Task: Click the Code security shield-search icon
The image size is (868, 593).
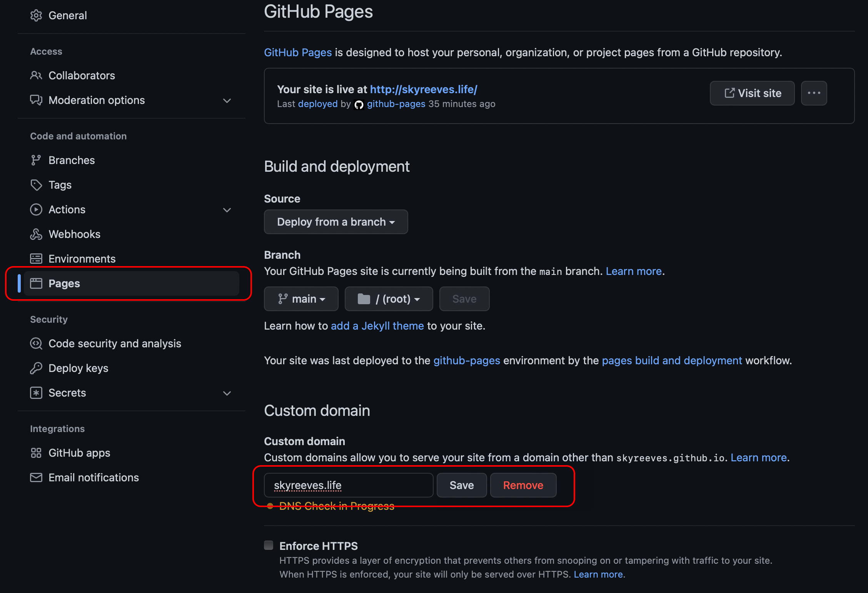Action: [36, 343]
